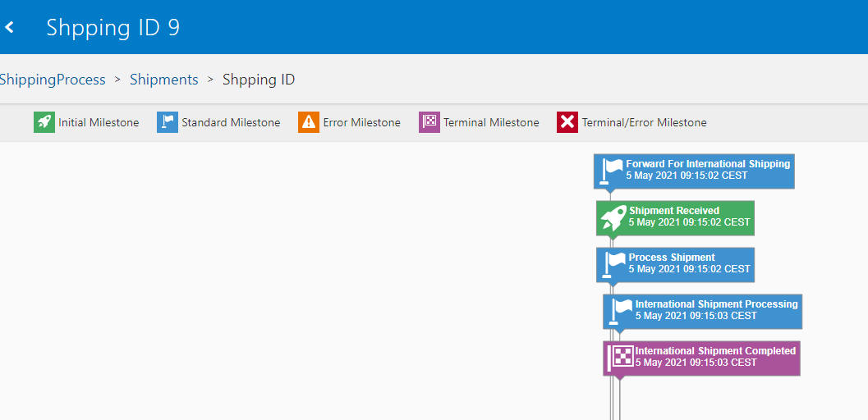This screenshot has width=868, height=420.
Task: Click the purple checkered Terminal Milestone legend icon
Action: click(x=429, y=122)
